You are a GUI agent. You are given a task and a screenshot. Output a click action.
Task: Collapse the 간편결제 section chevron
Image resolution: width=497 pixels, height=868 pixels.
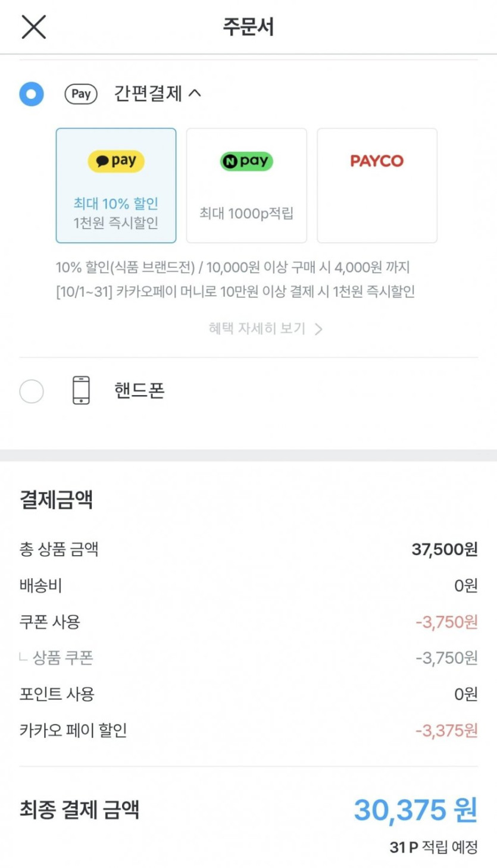[x=195, y=93]
